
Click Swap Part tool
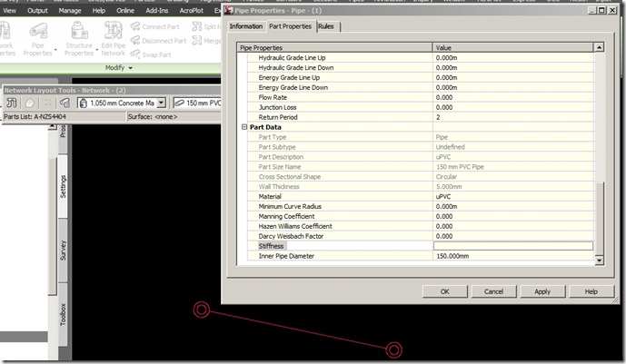click(x=151, y=54)
